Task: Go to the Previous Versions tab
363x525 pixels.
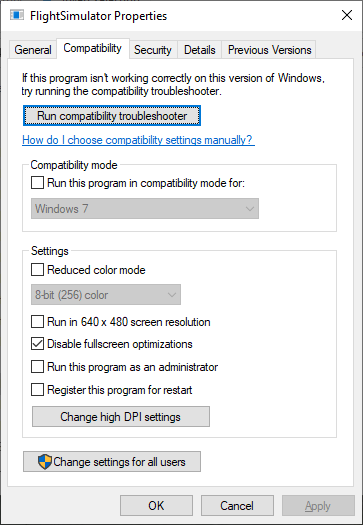Action: tap(270, 50)
